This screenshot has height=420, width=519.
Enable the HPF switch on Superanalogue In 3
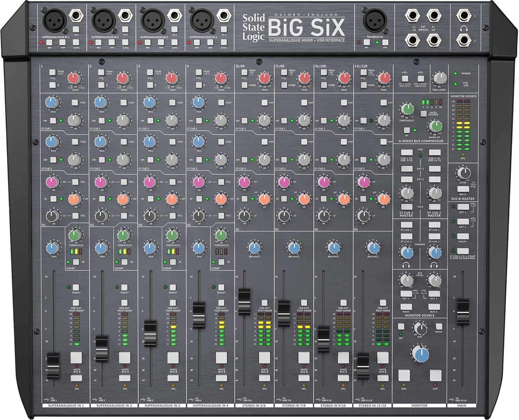[x=161, y=43]
